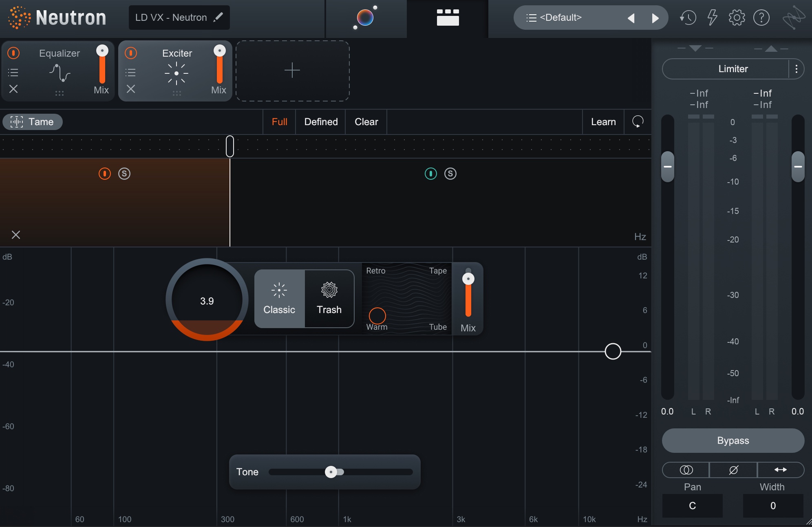
Task: Bypass the high band with teal power button
Action: click(x=431, y=174)
